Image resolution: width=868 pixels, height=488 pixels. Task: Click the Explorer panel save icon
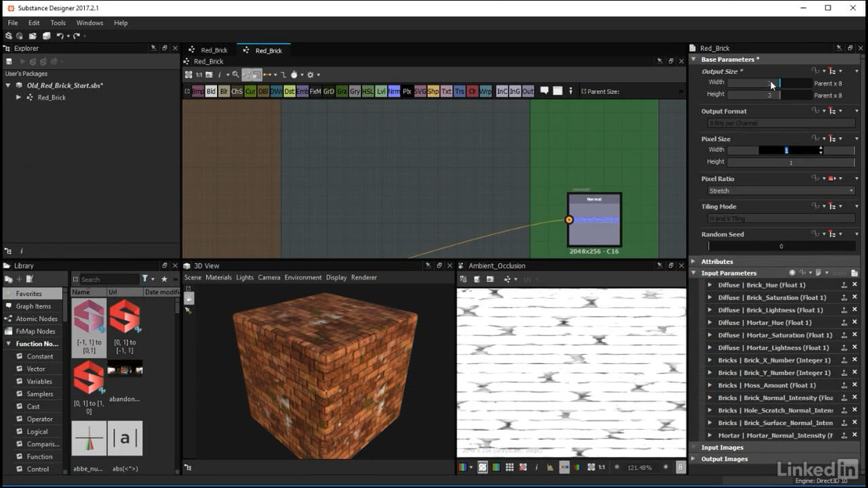pyautogui.click(x=9, y=62)
